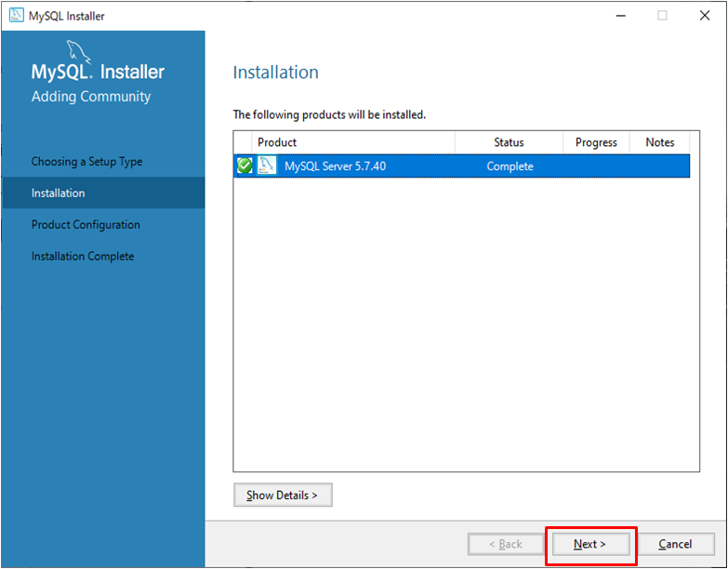Select the Installation step in sidebar
Image resolution: width=728 pixels, height=569 pixels.
click(x=103, y=192)
